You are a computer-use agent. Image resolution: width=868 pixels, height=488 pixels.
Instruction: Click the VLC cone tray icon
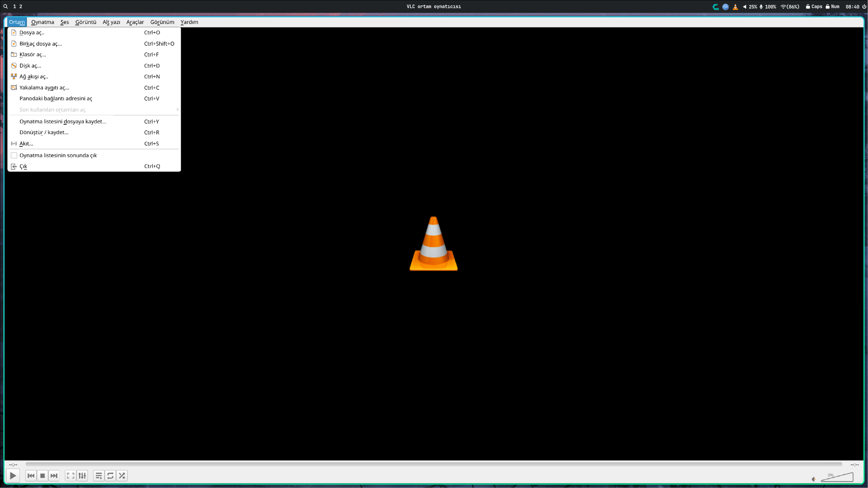(735, 7)
